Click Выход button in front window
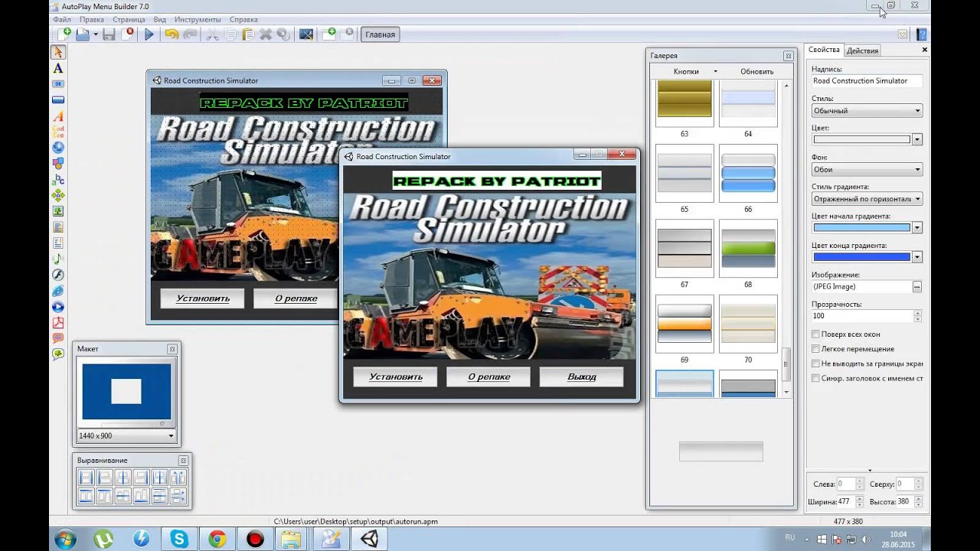This screenshot has width=980, height=551. pyautogui.click(x=582, y=377)
